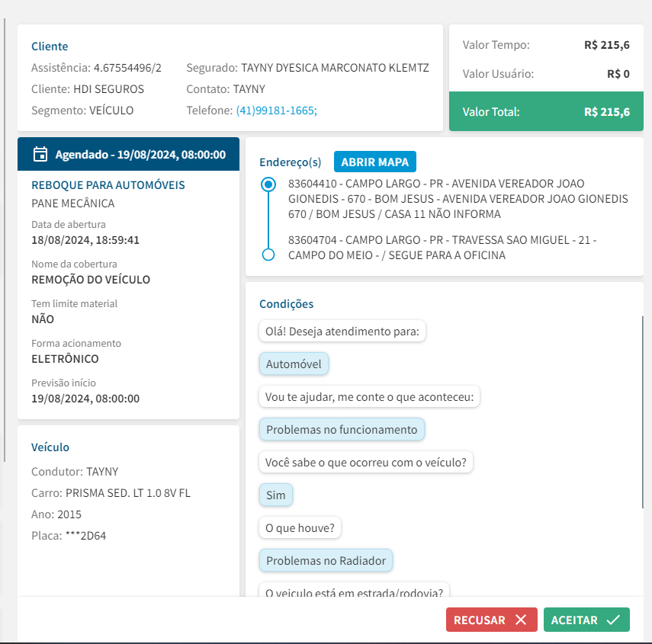Click the Problemas no funcionamento chip
The width and height of the screenshot is (652, 644).
coord(342,430)
